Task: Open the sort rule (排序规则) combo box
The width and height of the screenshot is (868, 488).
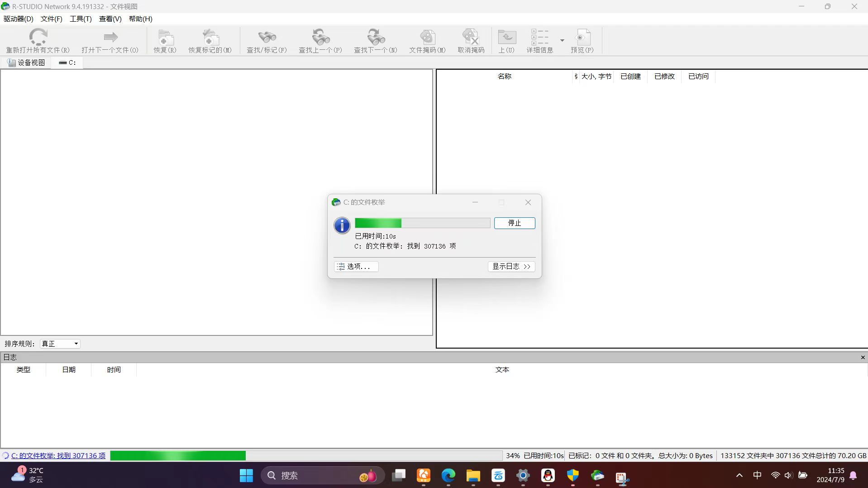Action: click(x=60, y=344)
